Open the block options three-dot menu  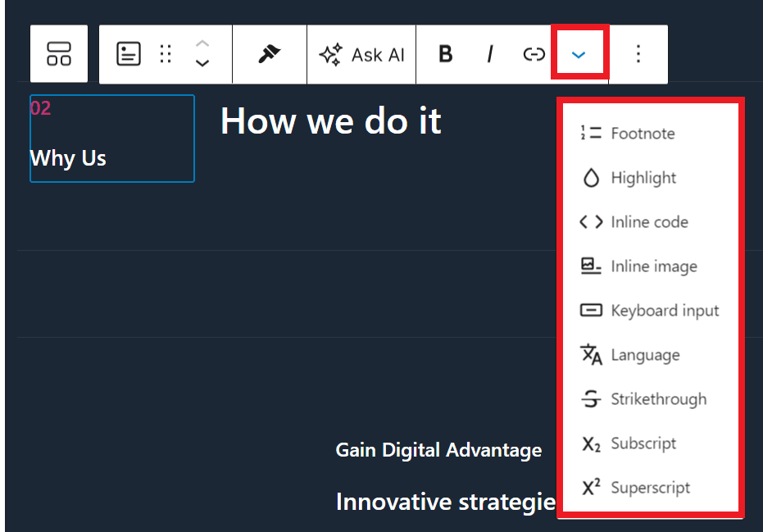638,54
